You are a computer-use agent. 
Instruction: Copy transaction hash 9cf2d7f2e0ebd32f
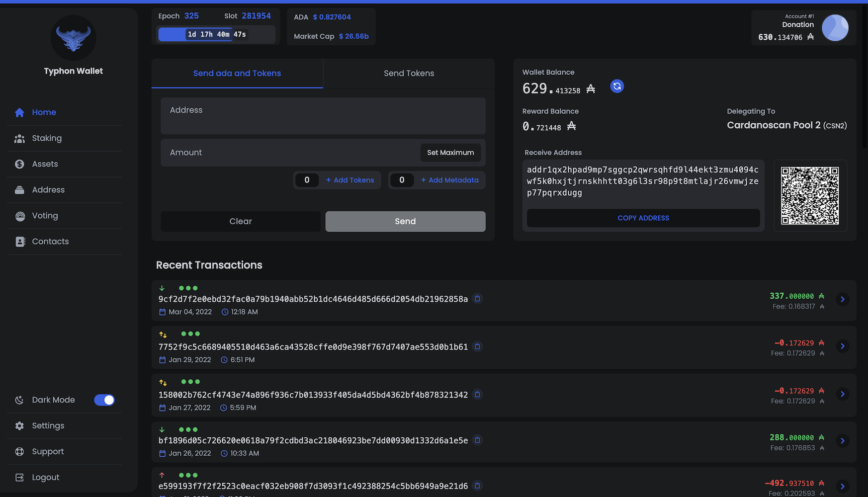(x=477, y=299)
